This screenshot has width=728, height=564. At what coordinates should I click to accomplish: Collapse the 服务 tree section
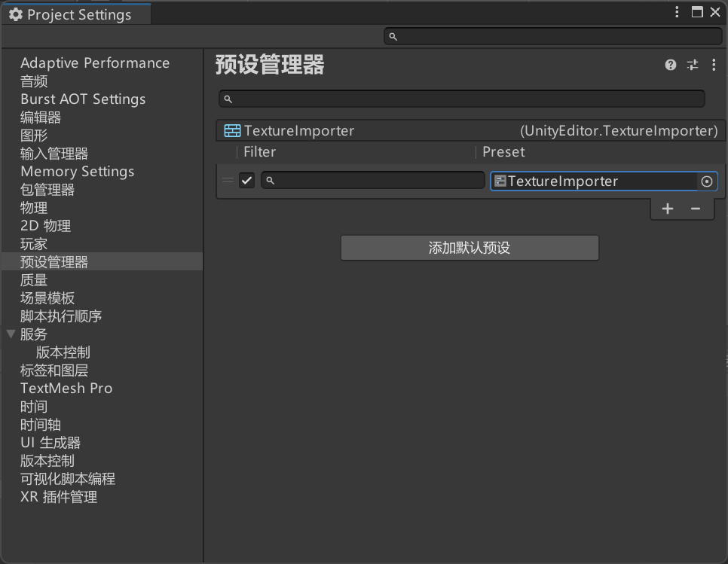coord(11,334)
